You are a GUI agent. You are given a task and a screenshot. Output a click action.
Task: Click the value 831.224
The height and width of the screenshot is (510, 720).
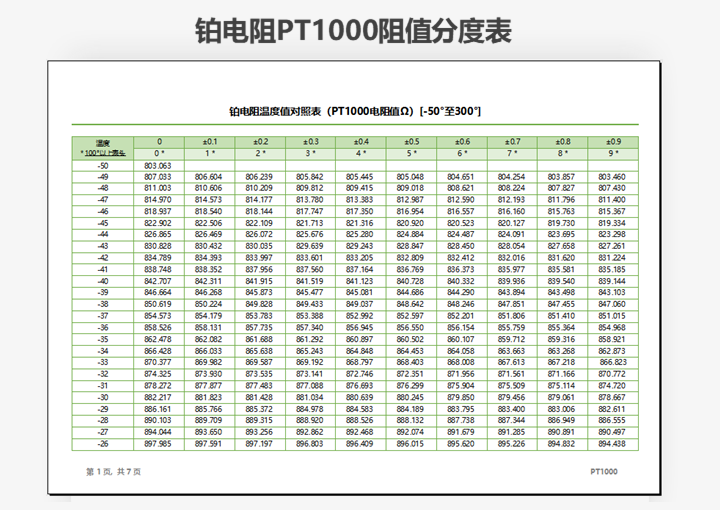click(612, 258)
